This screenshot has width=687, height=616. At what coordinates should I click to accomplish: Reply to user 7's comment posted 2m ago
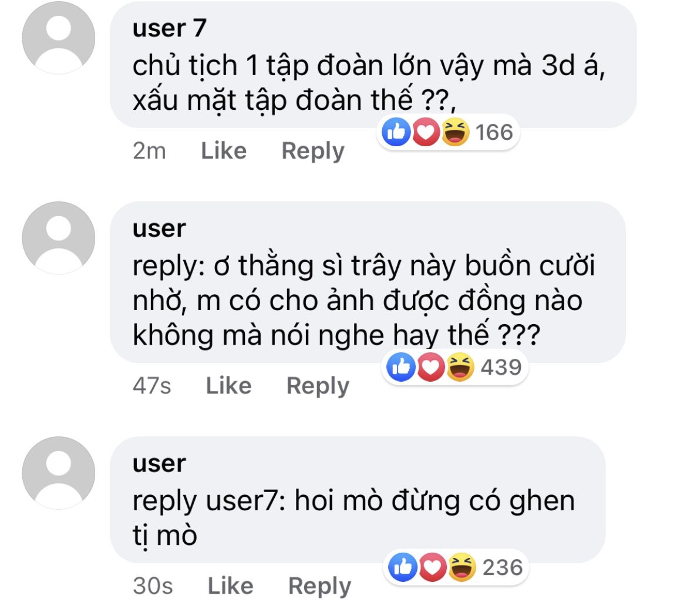click(x=313, y=152)
